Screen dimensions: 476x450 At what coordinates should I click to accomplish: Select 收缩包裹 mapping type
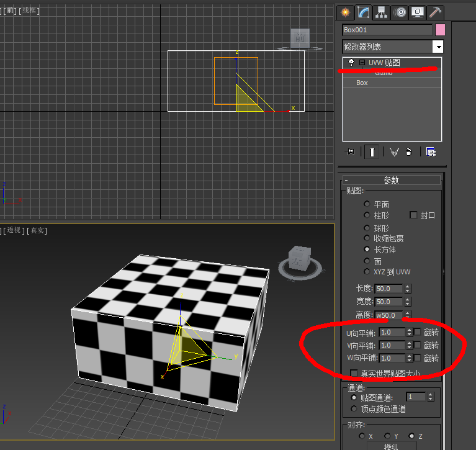pyautogui.click(x=367, y=238)
